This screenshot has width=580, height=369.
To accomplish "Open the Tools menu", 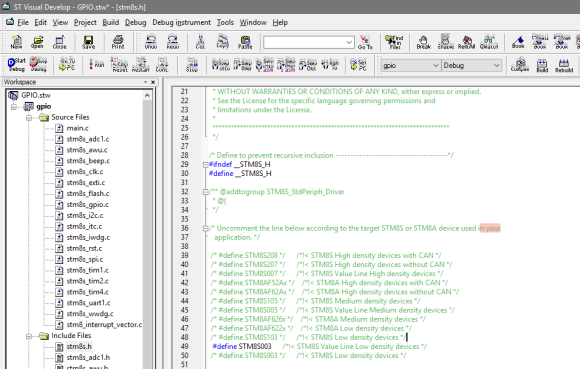I will point(225,23).
